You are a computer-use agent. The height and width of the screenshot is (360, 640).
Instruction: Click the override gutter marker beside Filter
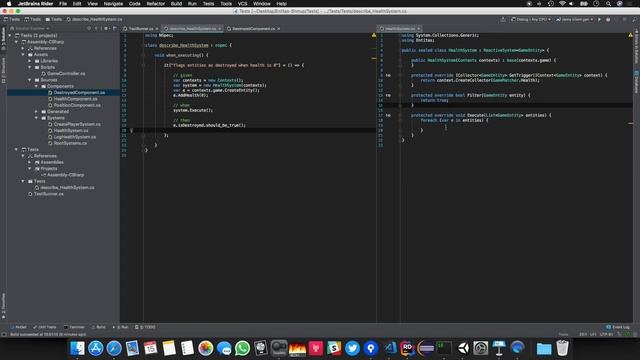(x=388, y=95)
